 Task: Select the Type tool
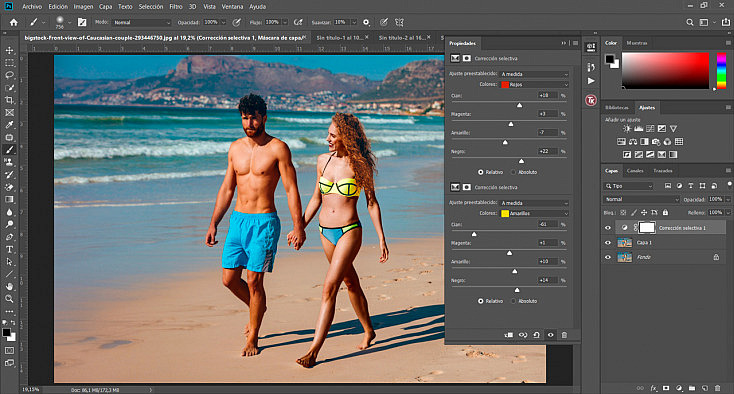pos(9,249)
